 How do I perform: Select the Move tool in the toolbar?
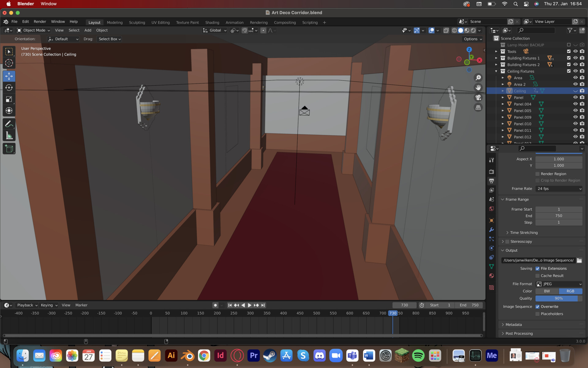pyautogui.click(x=9, y=76)
